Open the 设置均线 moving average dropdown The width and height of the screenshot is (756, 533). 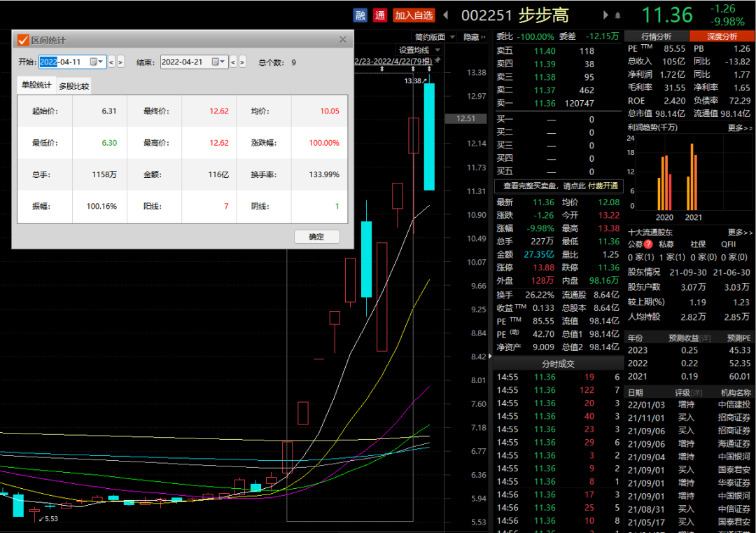(419, 50)
